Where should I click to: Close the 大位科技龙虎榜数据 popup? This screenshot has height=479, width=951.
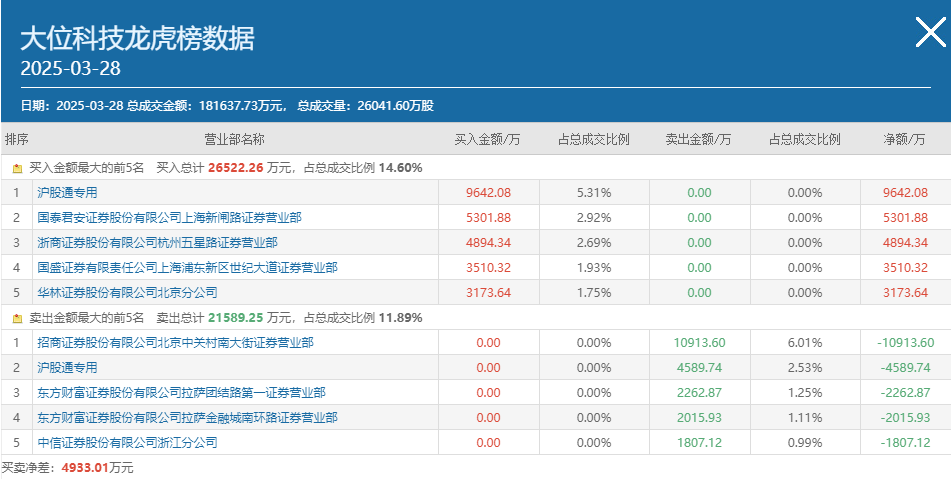point(930,32)
